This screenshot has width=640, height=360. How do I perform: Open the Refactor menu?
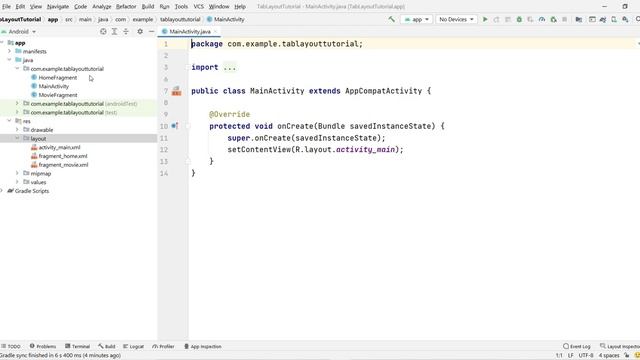126,7
